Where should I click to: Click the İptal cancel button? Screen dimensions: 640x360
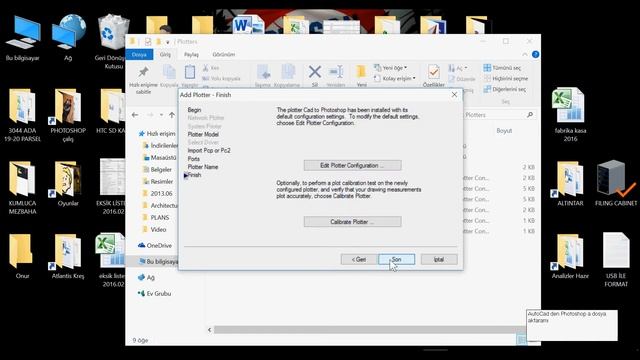[439, 259]
